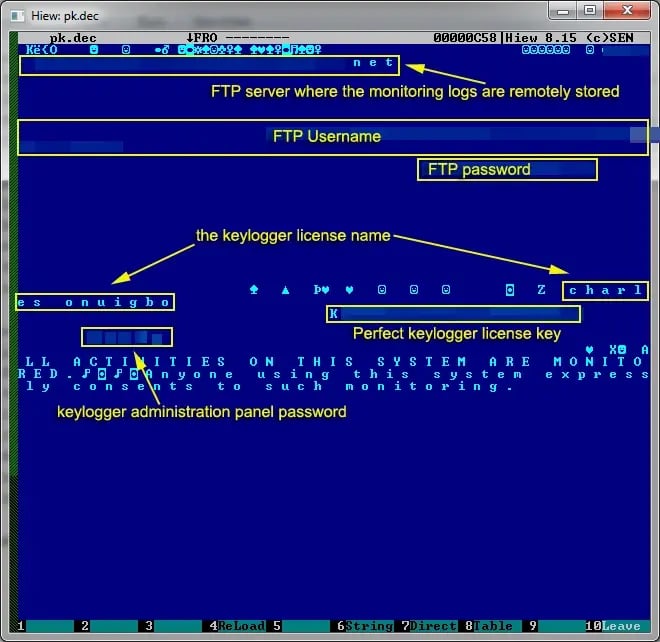
Task: Click the pk.dec file name in the header
Action: 72,37
